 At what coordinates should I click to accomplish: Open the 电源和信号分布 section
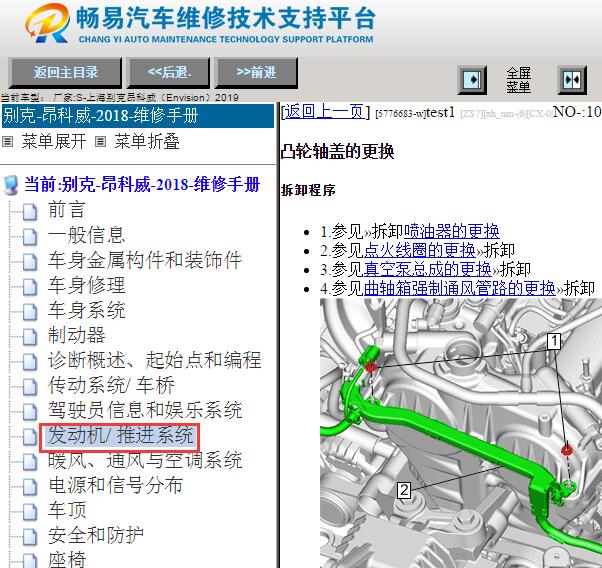point(115,485)
